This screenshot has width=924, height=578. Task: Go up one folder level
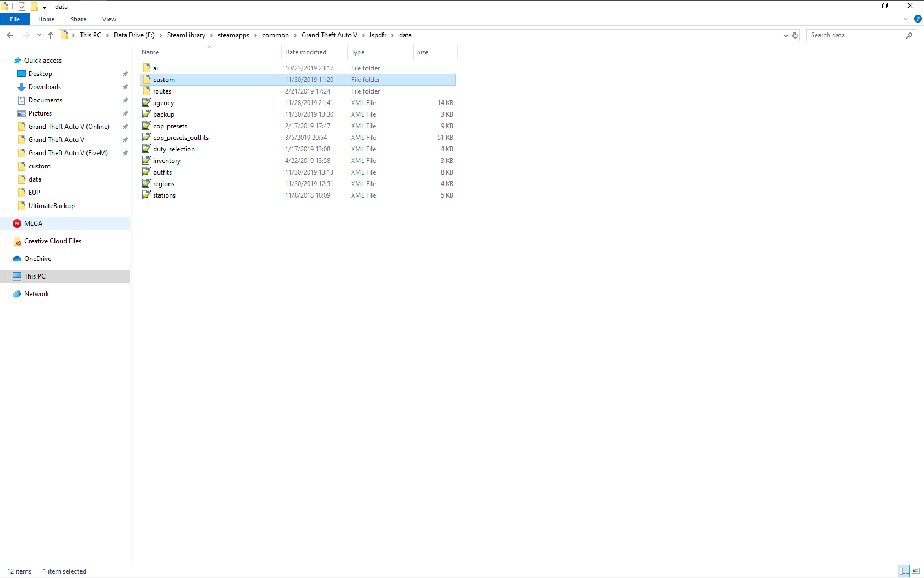(51, 35)
